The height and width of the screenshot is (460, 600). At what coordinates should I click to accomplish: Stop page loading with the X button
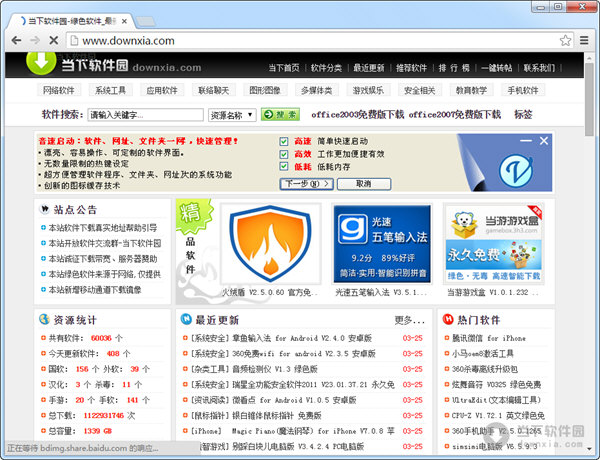54,40
